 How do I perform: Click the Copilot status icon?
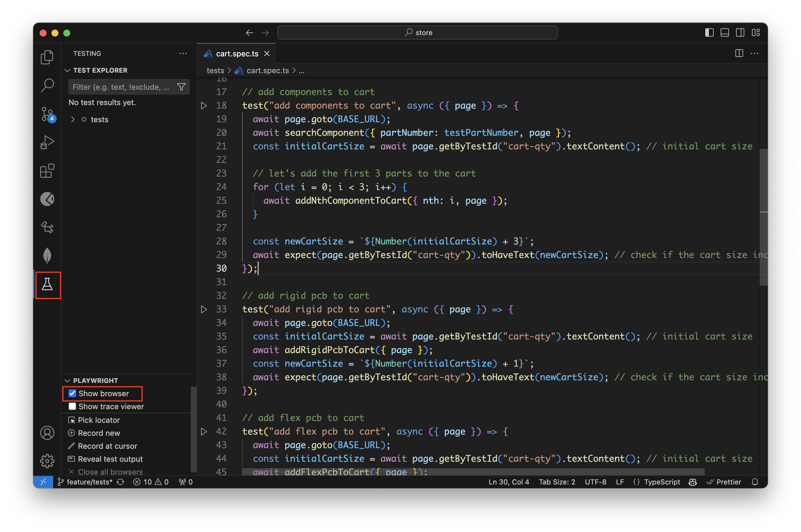pos(693,482)
